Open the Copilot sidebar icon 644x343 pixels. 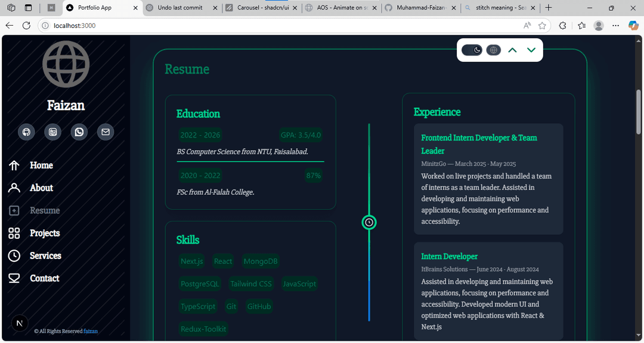click(x=633, y=26)
